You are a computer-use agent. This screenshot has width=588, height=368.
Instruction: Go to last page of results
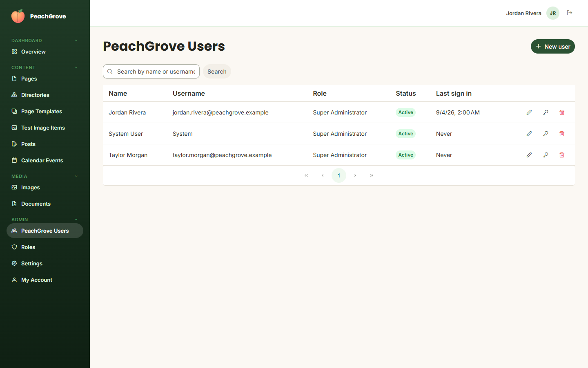point(372,175)
